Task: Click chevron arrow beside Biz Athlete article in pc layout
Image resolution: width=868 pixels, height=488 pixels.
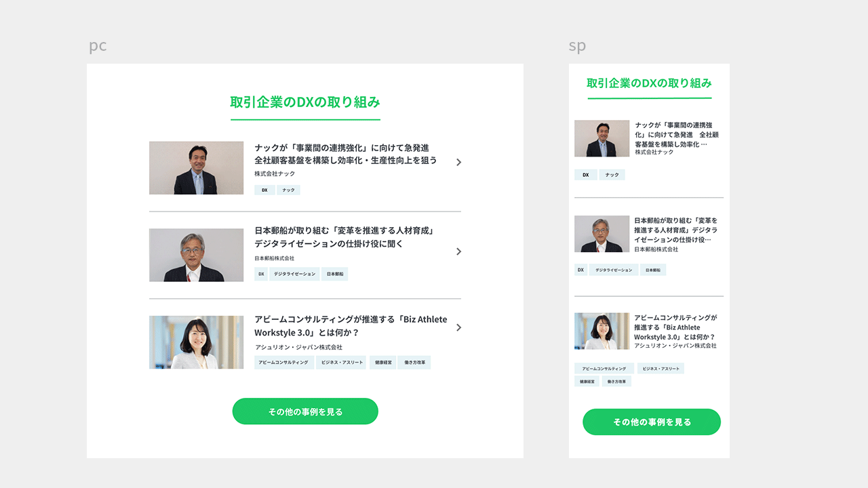Action: point(459,327)
